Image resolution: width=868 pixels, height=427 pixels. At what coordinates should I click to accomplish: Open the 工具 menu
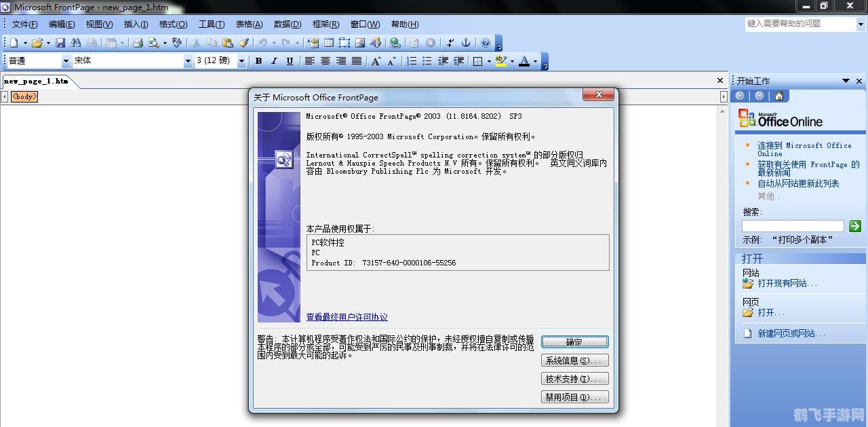click(211, 24)
